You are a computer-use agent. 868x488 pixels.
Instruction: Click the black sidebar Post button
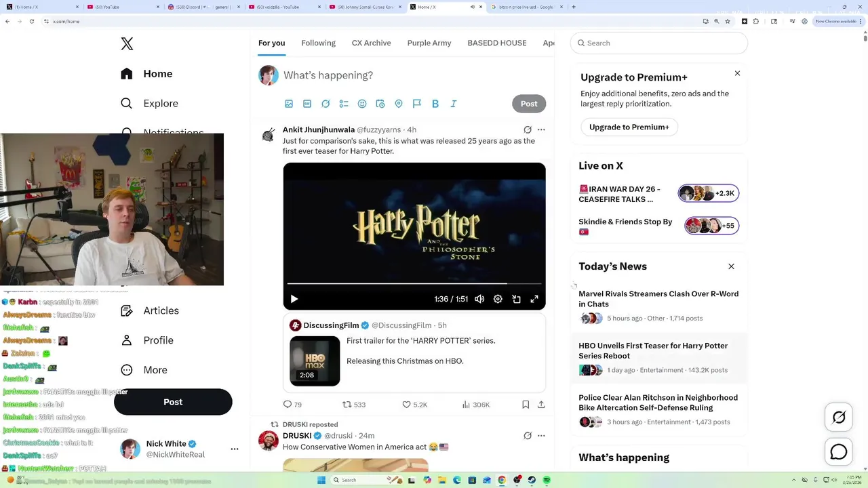tap(173, 402)
